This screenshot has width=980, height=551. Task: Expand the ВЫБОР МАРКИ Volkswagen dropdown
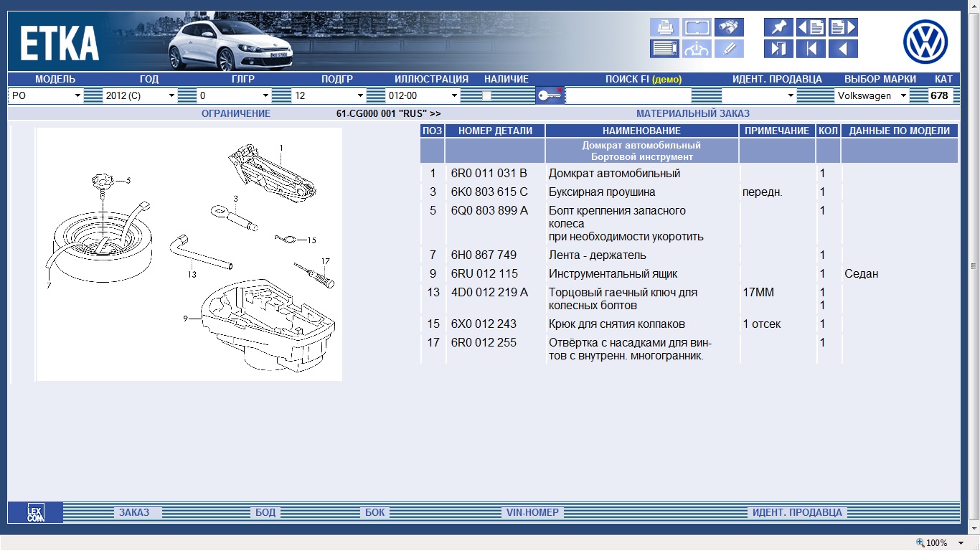(871, 95)
